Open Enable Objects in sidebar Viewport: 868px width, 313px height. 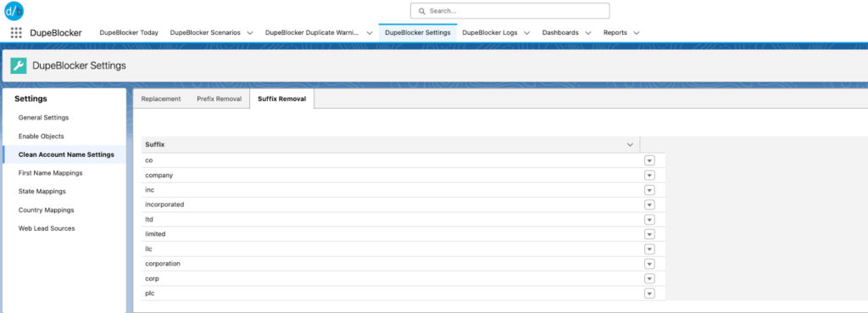[41, 136]
